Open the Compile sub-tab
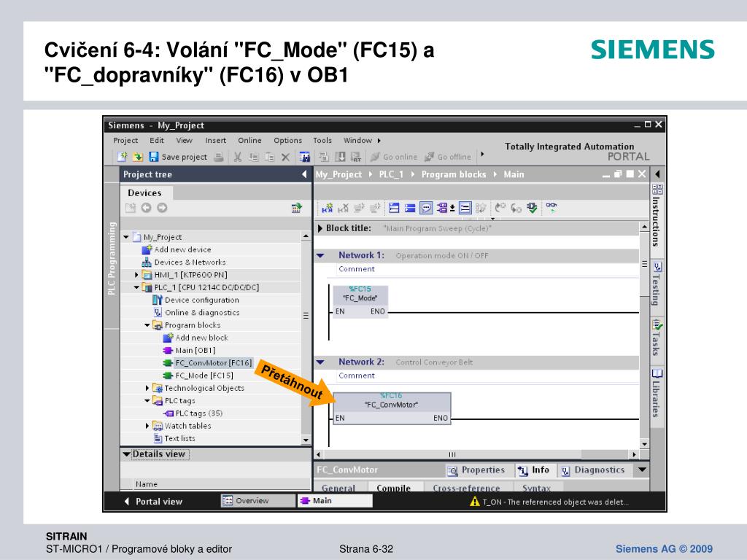747x560 pixels. tap(393, 487)
